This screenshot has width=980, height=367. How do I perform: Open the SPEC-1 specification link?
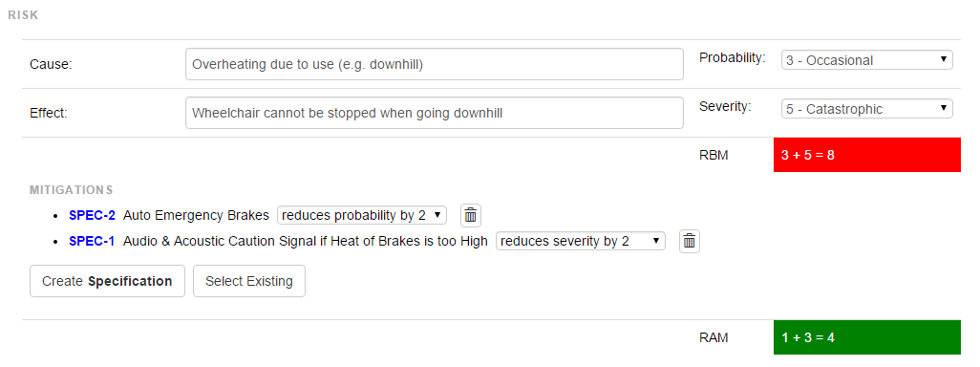[x=92, y=242]
